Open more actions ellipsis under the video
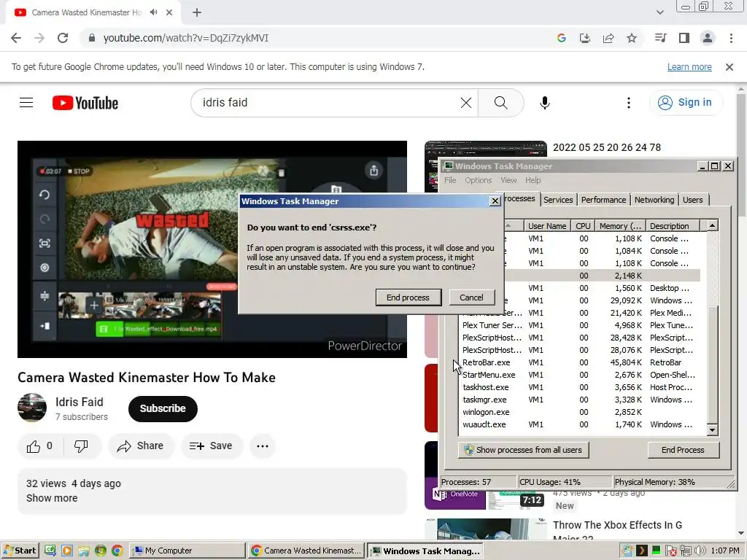The image size is (747, 560). (263, 446)
